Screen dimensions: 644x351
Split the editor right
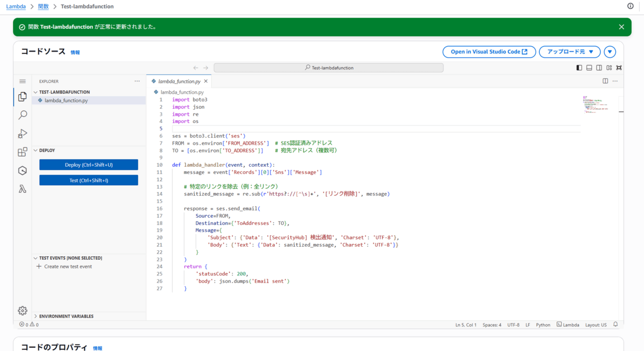tap(605, 81)
